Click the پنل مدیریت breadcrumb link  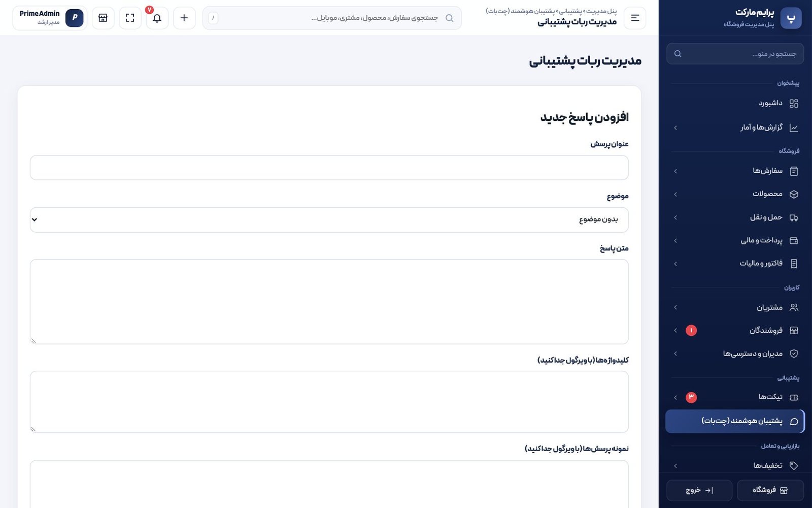(x=602, y=11)
